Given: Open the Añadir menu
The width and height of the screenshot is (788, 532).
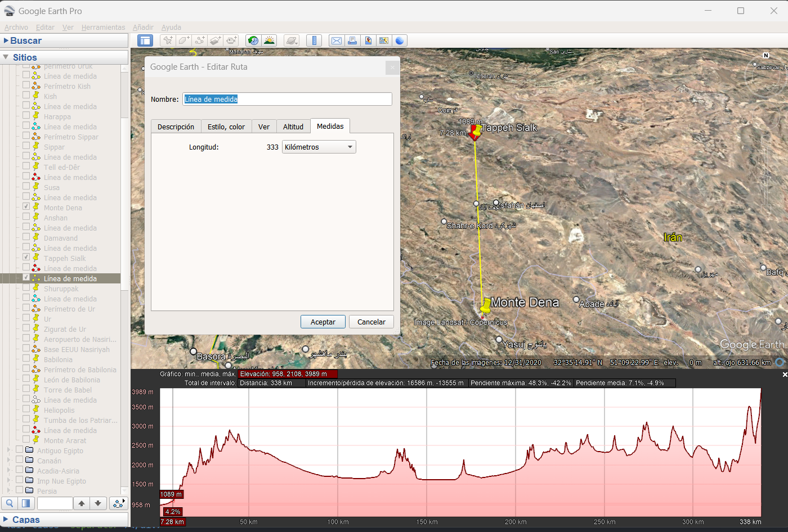Looking at the screenshot, I should pyautogui.click(x=143, y=27).
